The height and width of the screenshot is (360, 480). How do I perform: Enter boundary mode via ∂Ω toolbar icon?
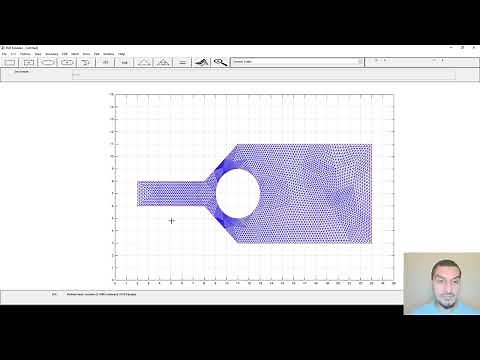(x=105, y=62)
